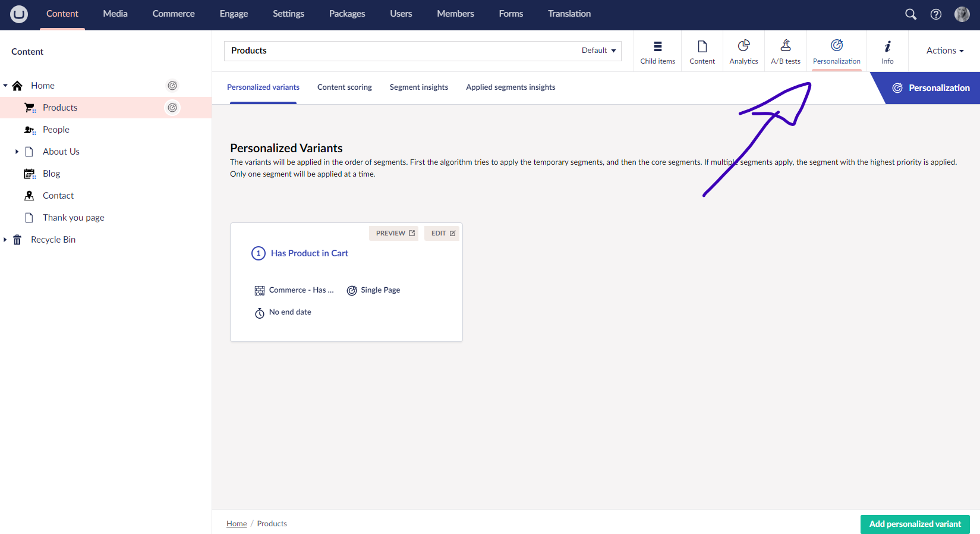Viewport: 980px width, 534px height.
Task: Select About Us in the content tree
Action: (61, 152)
